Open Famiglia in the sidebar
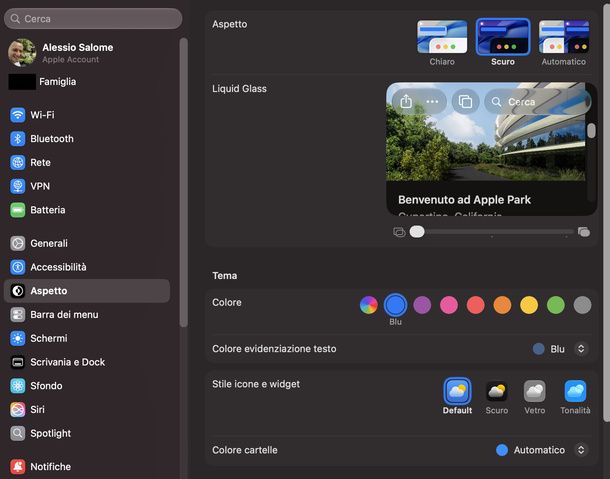 [87, 82]
